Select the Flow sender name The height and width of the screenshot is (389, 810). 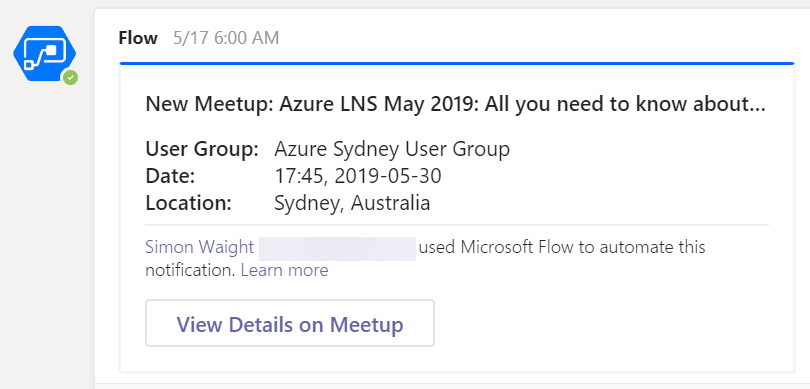click(x=138, y=38)
